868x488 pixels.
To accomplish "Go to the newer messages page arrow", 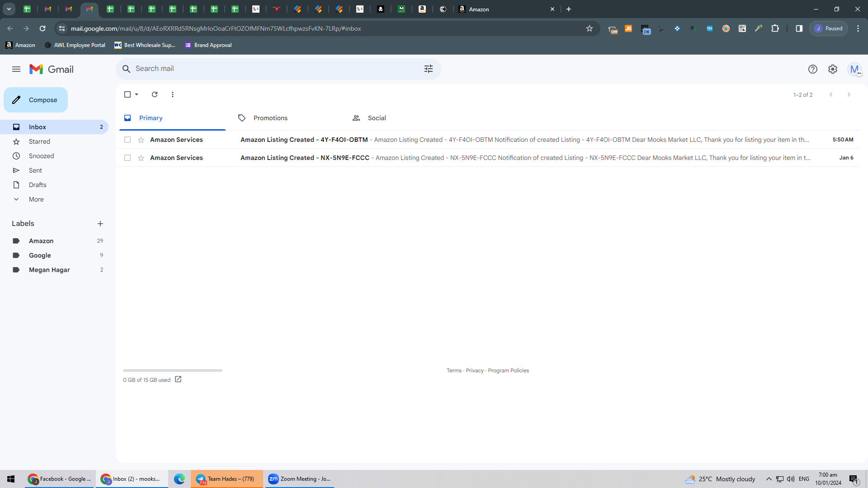I will click(x=831, y=94).
